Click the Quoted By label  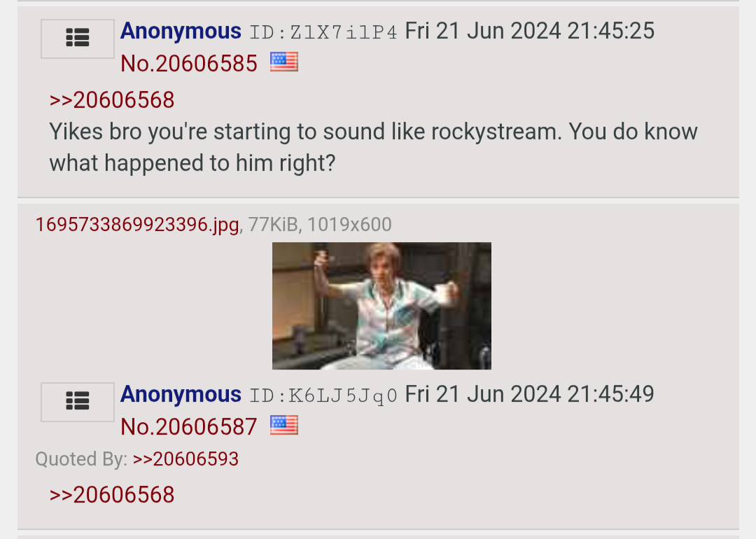[81, 459]
